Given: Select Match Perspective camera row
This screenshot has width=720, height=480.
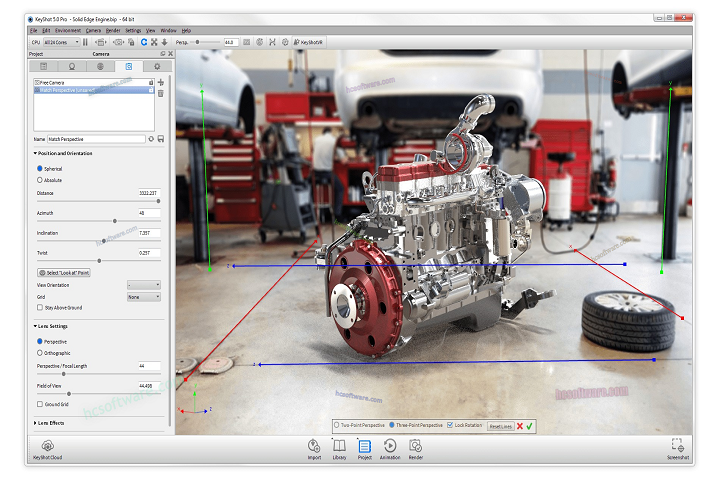Looking at the screenshot, I should pos(94,90).
